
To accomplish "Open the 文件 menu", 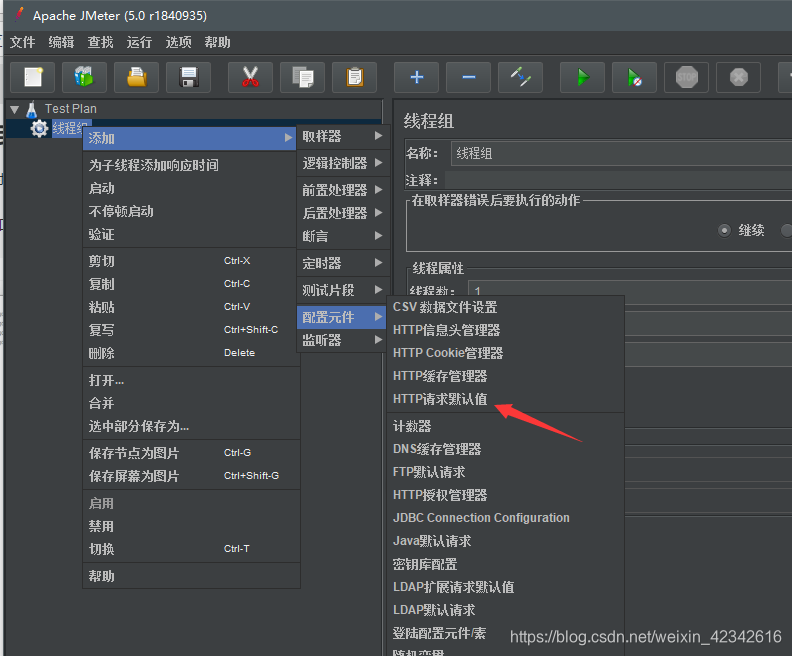I will 22,42.
